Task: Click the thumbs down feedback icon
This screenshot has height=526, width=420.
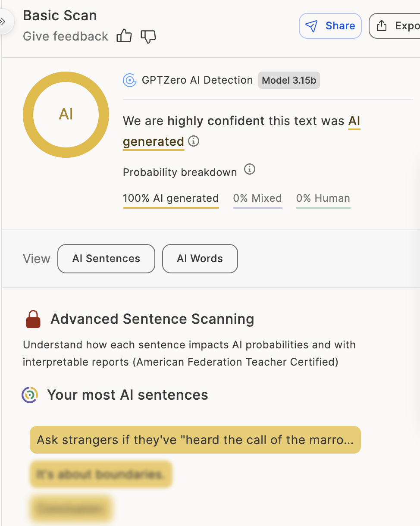Action: coord(148,36)
